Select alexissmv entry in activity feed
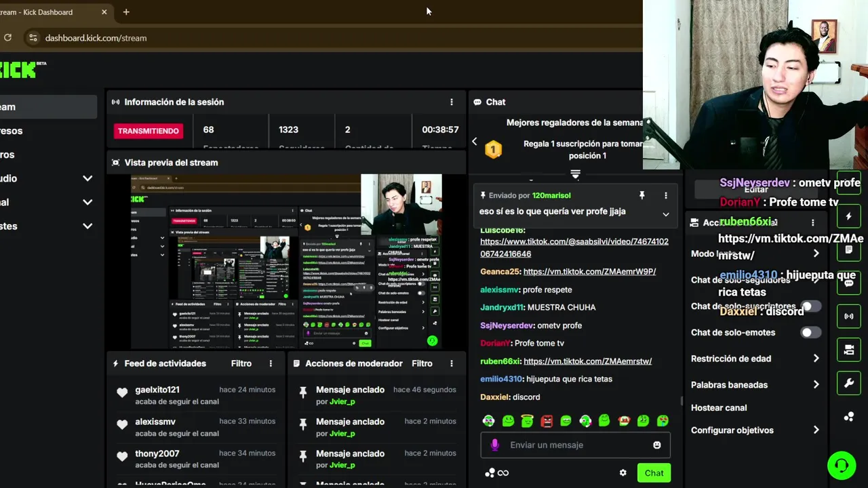 coord(195,427)
